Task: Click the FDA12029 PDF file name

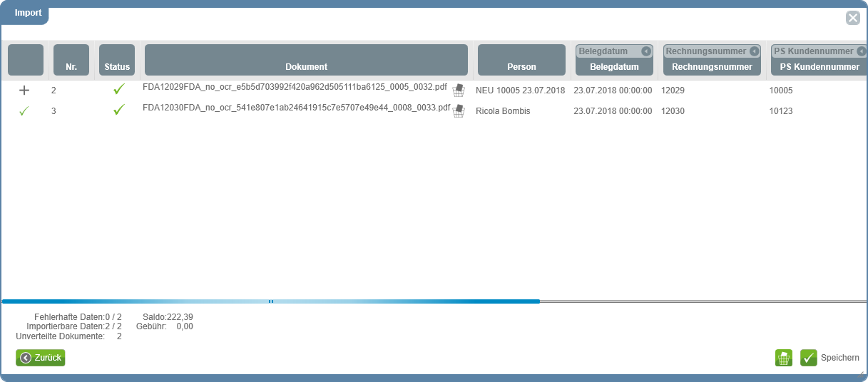Action: point(295,88)
